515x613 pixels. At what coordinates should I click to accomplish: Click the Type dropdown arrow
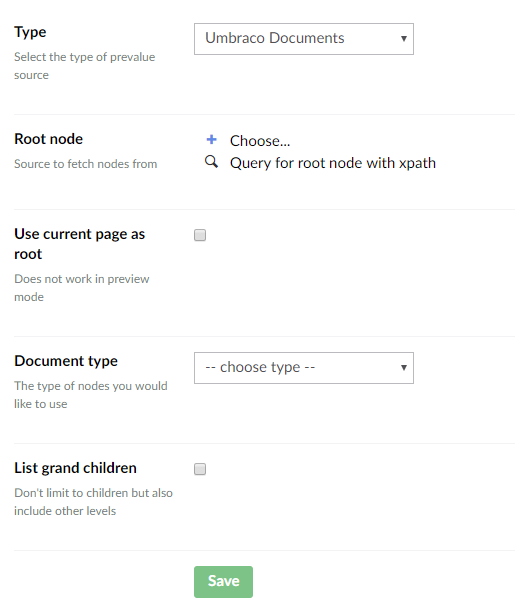tap(404, 38)
